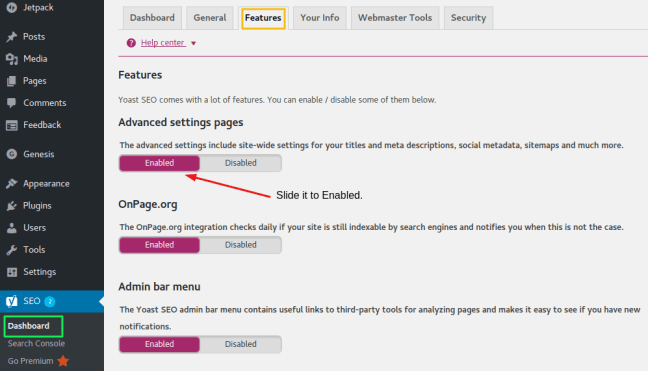The height and width of the screenshot is (371, 648).
Task: Click the Feedback form icon
Action: coord(12,125)
